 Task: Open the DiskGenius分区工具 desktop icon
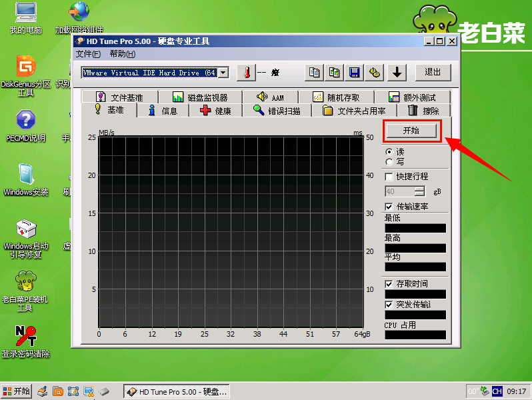[x=26, y=76]
